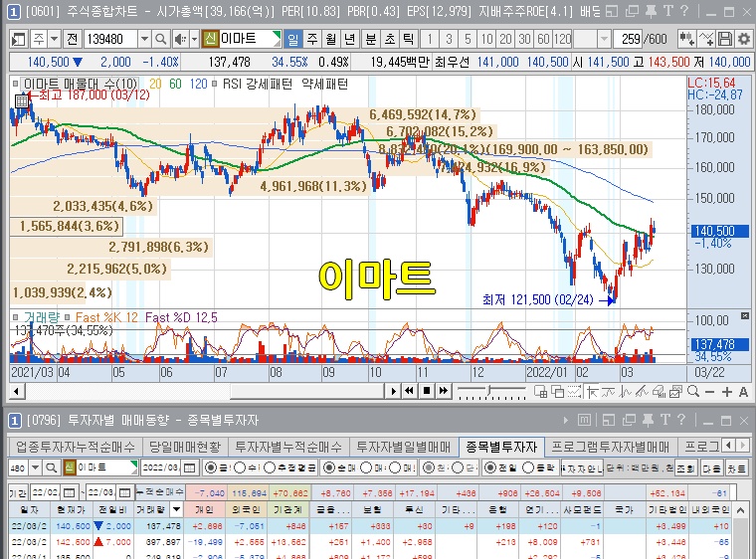Viewport: 756px width, 559px height.
Task: Open the 480 code dropdown in the investor window
Action: 35,467
